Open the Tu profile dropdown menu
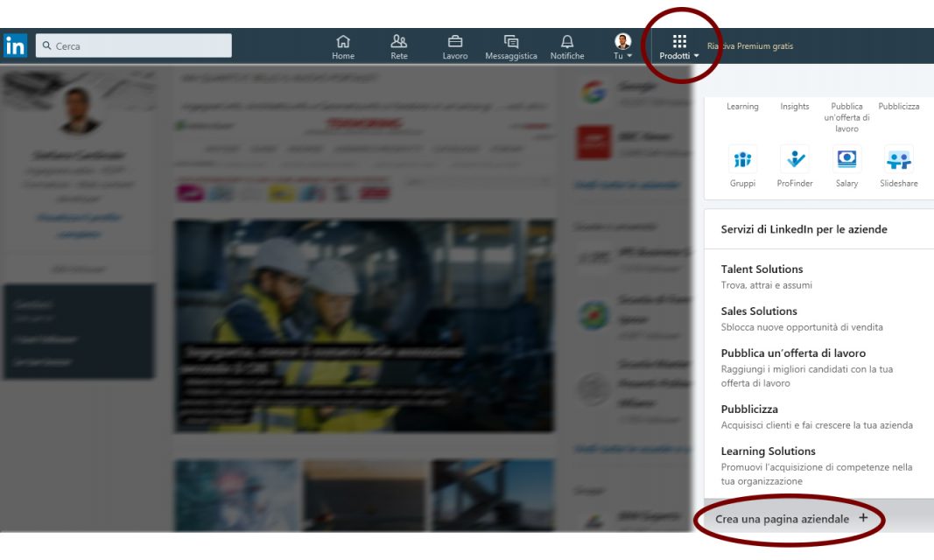This screenshot has height=560, width=934. [x=622, y=46]
